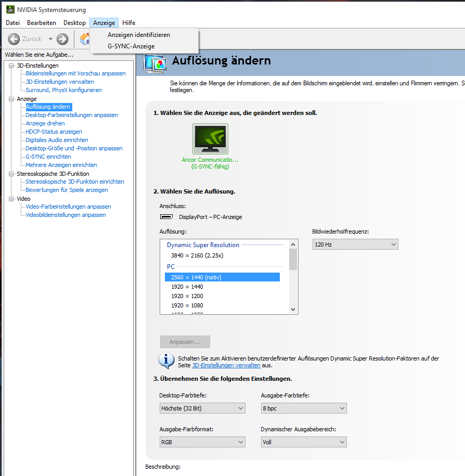Open the Ausgabe-Farbtiefe 8 bpc dropdown
This screenshot has width=465, height=476.
(304, 408)
